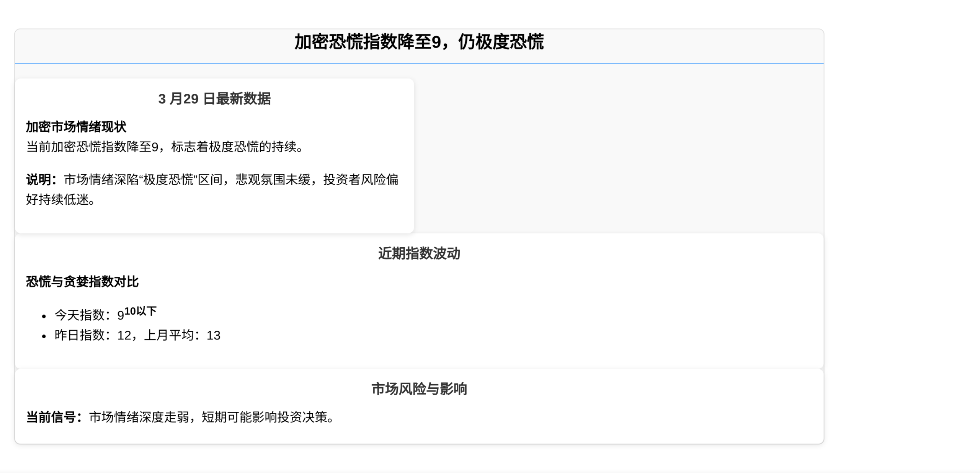Click the sentence 市场情绪深度走弱，短期可能影响投资决策。
The height and width of the screenshot is (473, 980).
coord(212,417)
